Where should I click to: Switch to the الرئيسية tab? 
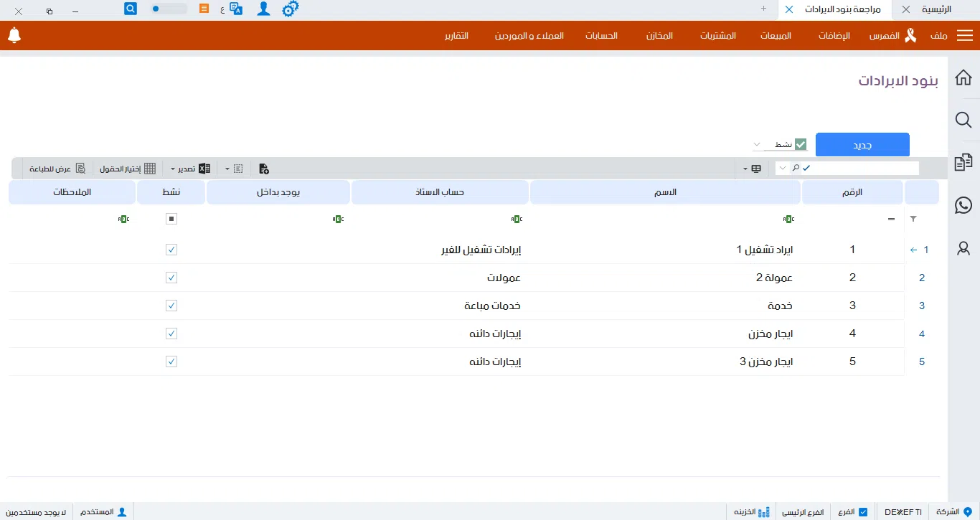[936, 9]
